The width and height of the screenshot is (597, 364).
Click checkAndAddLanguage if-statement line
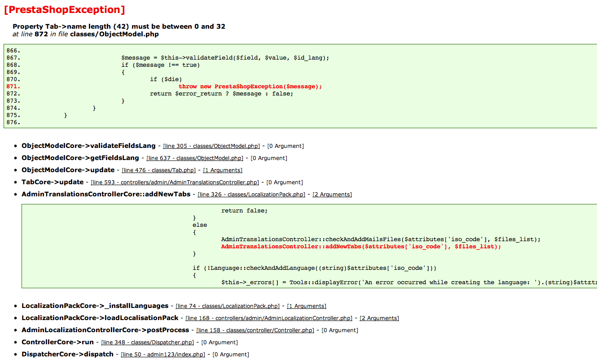[x=315, y=268]
